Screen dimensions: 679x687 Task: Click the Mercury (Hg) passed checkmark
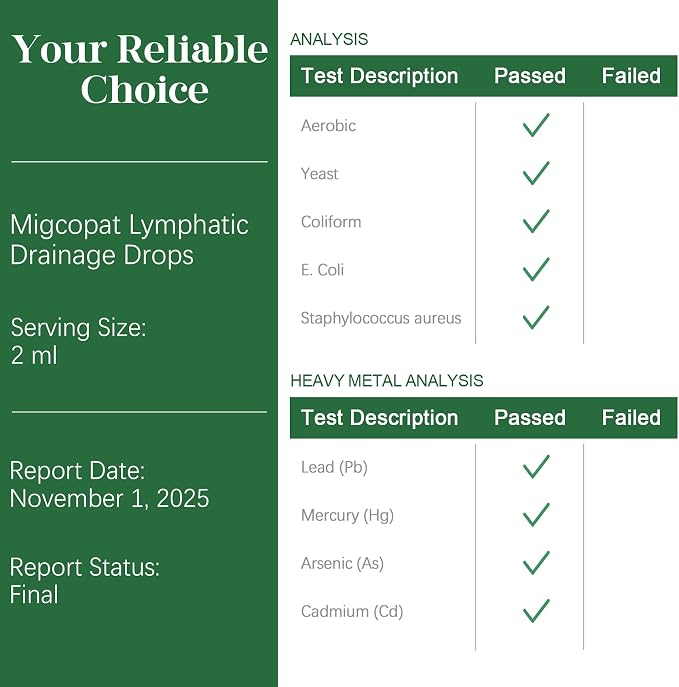(536, 515)
